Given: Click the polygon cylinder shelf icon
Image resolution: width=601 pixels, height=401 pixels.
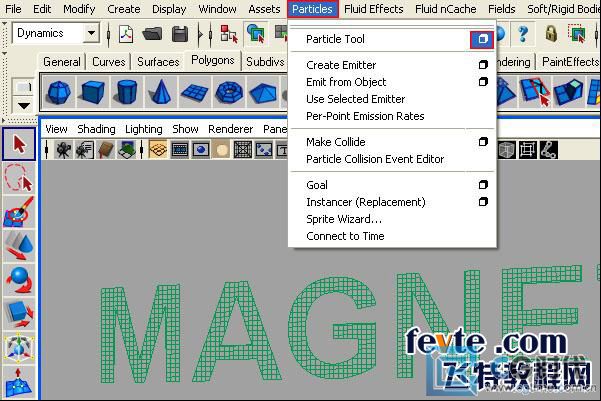Looking at the screenshot, I should pyautogui.click(x=127, y=95).
